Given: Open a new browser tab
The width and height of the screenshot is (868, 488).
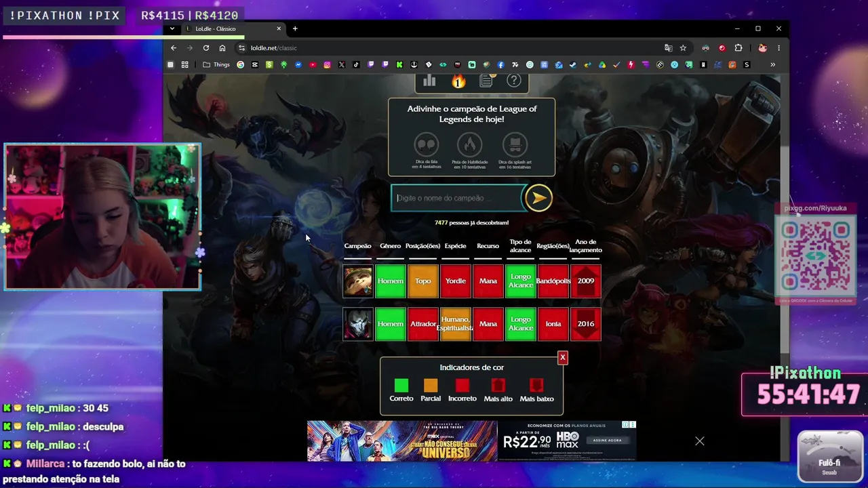Looking at the screenshot, I should [x=295, y=28].
